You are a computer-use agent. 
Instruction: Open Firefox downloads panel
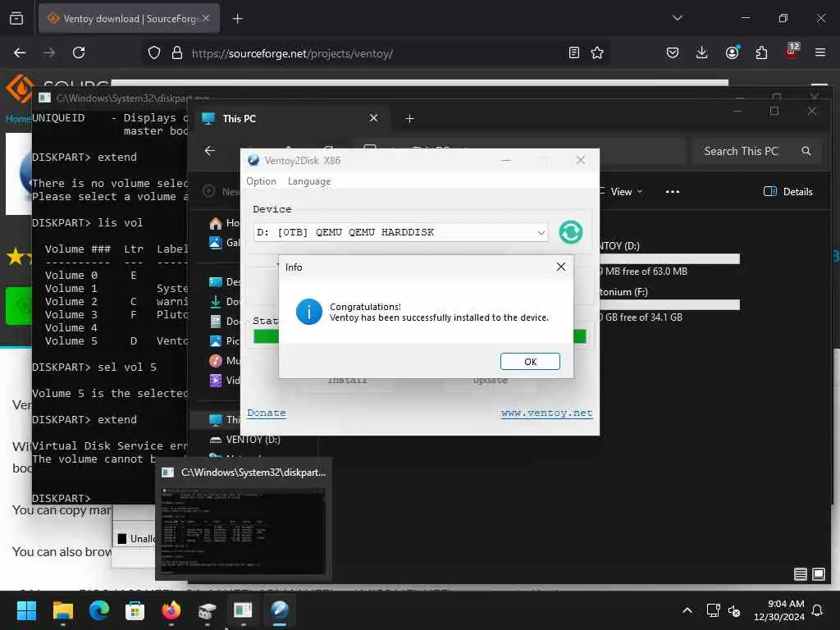tap(701, 52)
